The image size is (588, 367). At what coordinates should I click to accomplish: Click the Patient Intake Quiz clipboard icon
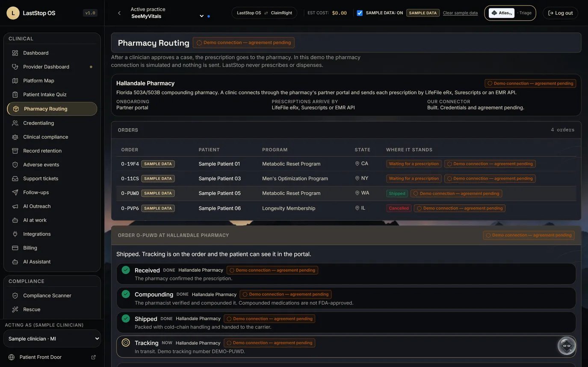point(15,94)
